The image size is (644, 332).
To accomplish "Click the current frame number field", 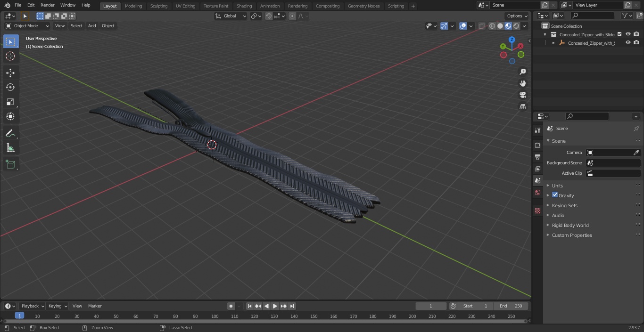I will click(x=431, y=306).
